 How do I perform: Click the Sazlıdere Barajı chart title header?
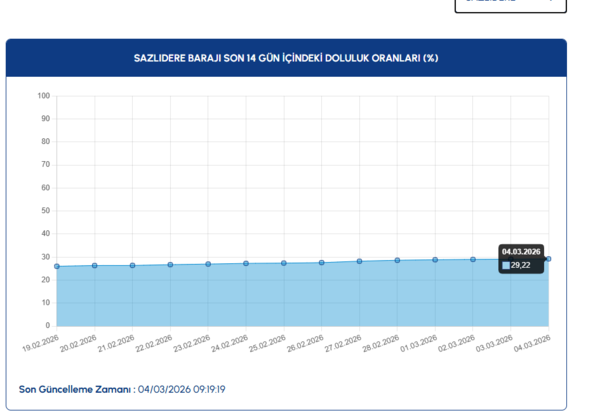[x=286, y=58]
